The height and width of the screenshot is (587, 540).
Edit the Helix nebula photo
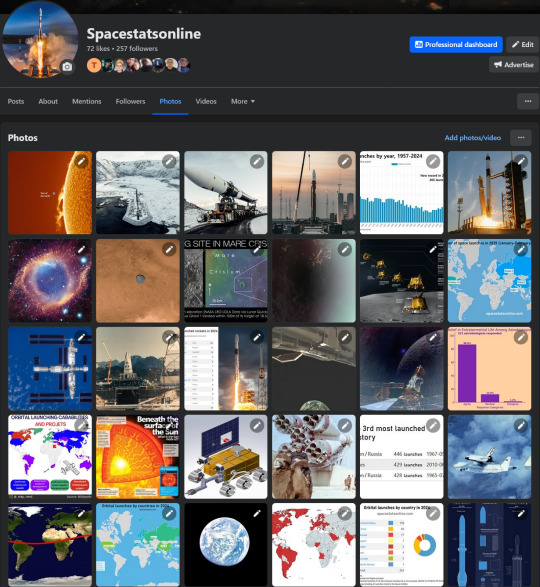click(x=81, y=249)
